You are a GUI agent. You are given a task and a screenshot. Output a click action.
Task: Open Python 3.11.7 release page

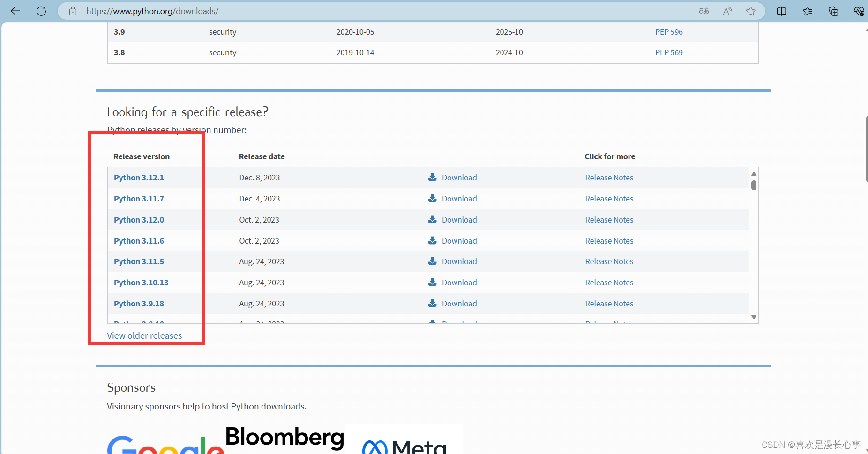point(139,199)
